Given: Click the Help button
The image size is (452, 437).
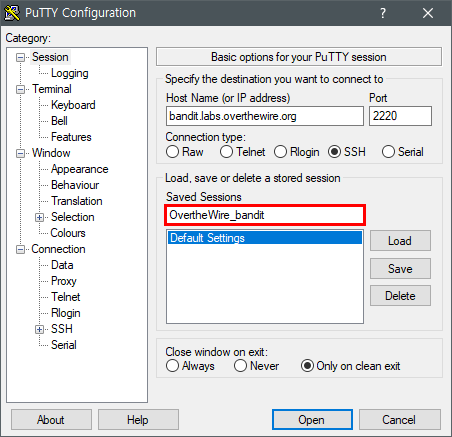Looking at the screenshot, I should 138,420.
